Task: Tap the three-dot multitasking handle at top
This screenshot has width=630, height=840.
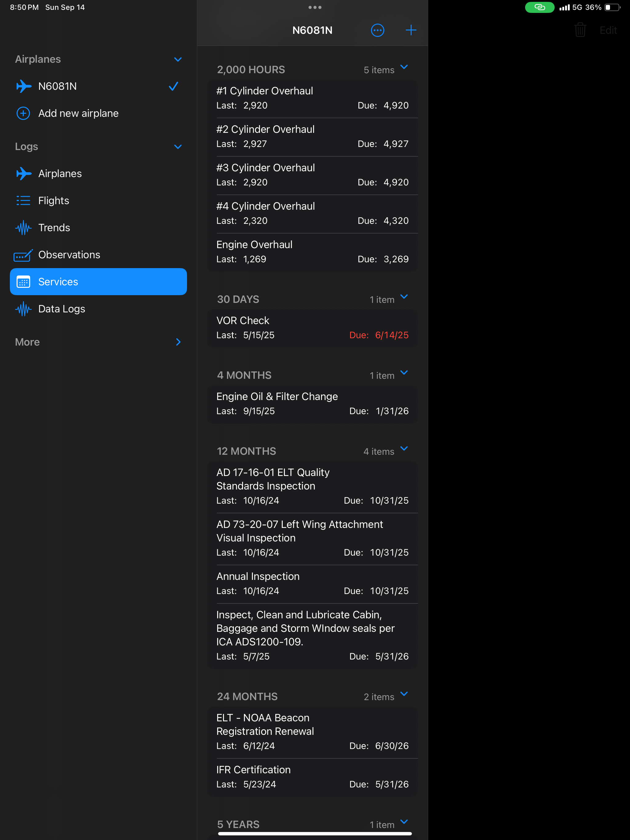Action: (315, 7)
